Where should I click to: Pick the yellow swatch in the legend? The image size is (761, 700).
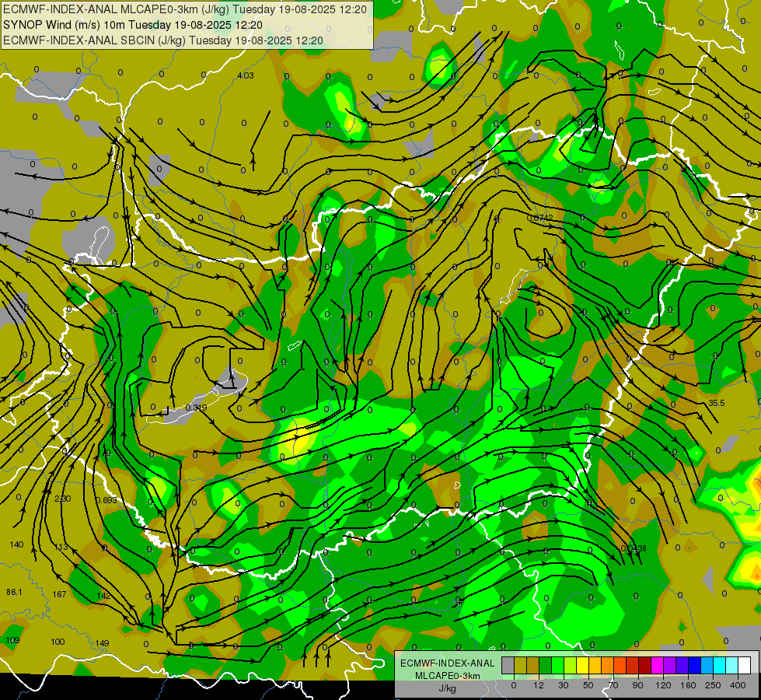583,665
